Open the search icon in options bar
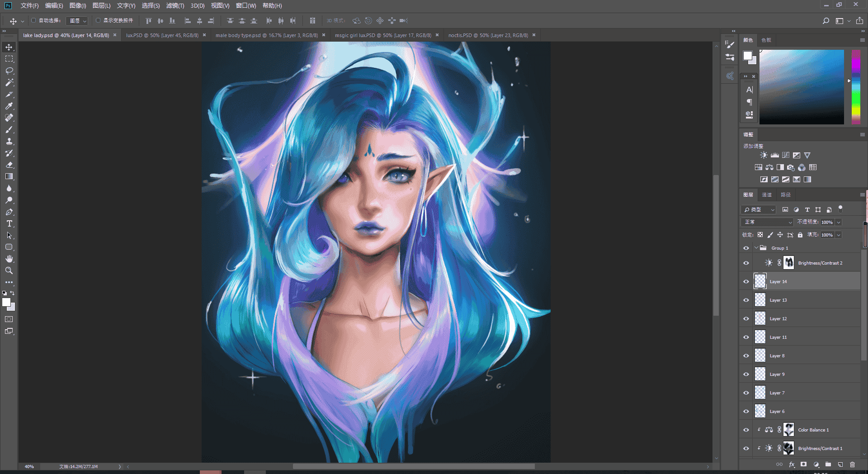Viewport: 868px width, 474px height. coord(826,21)
